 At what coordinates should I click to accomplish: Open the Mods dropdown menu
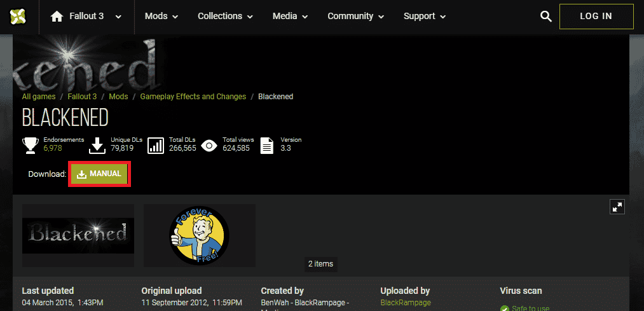pos(161,17)
